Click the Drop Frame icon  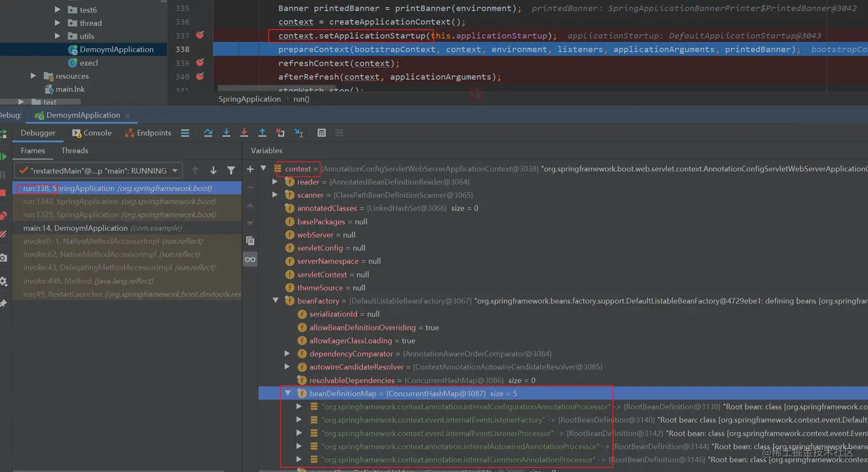[x=280, y=133]
